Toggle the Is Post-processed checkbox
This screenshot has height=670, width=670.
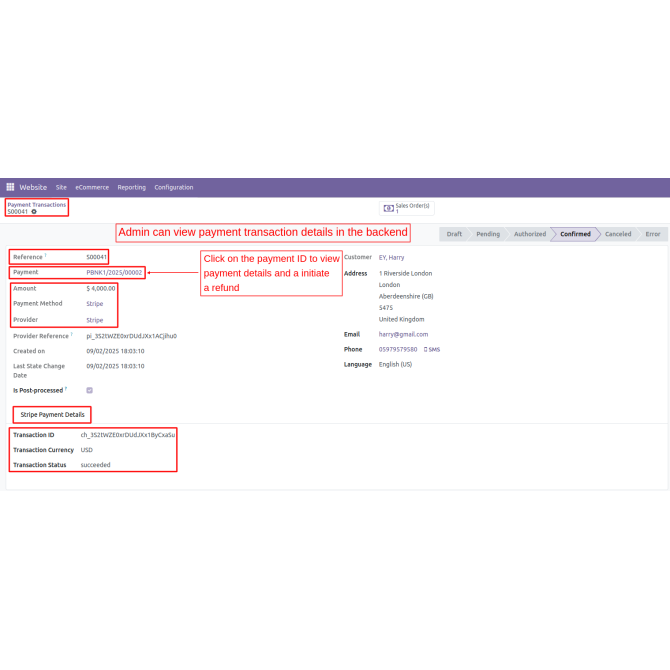click(x=89, y=390)
